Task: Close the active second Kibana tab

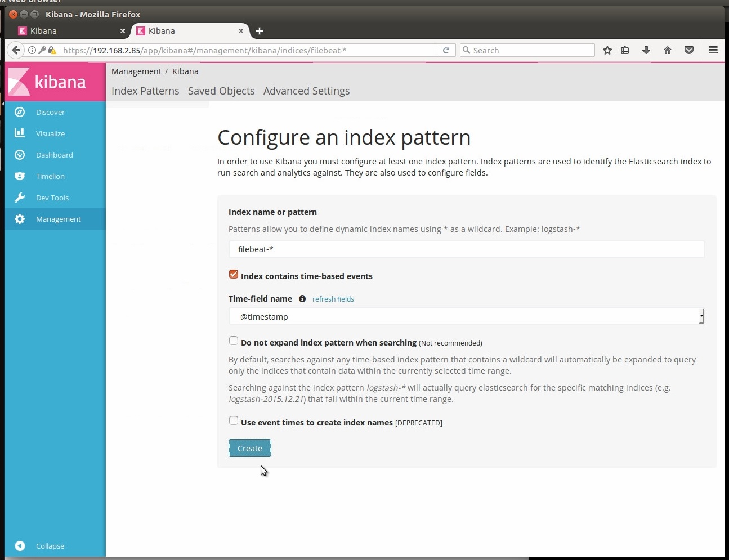Action: (241, 31)
